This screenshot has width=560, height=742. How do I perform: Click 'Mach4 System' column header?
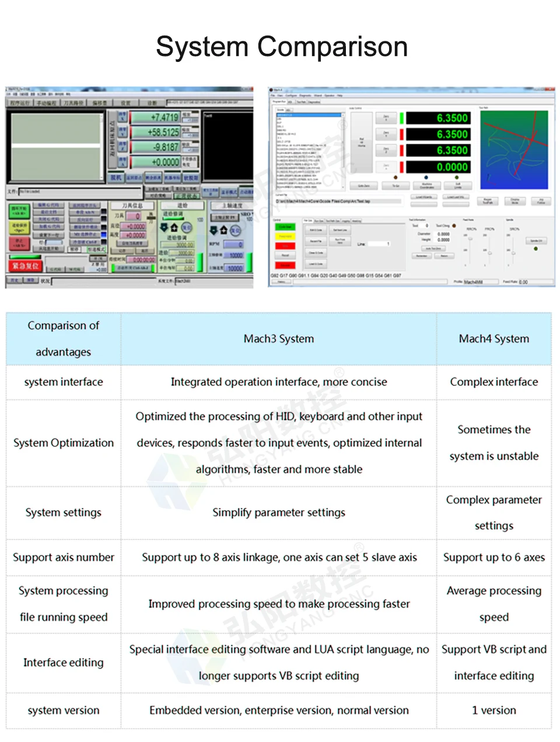(x=494, y=339)
